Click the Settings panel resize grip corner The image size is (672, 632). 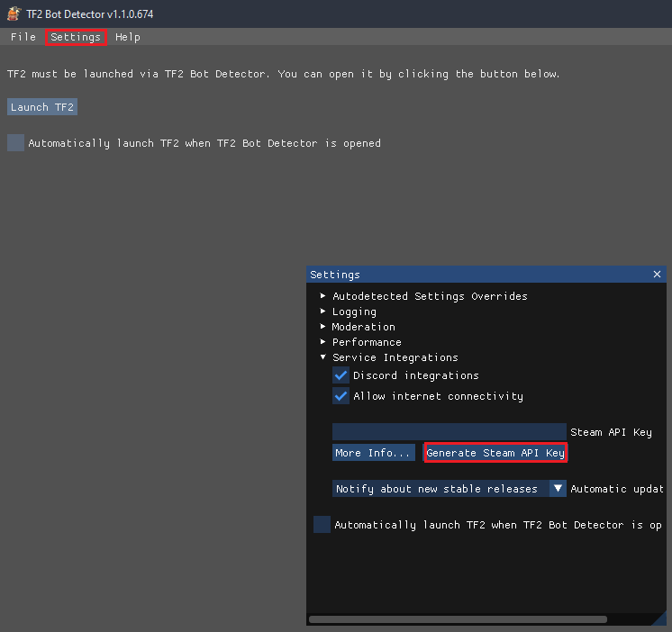659,618
